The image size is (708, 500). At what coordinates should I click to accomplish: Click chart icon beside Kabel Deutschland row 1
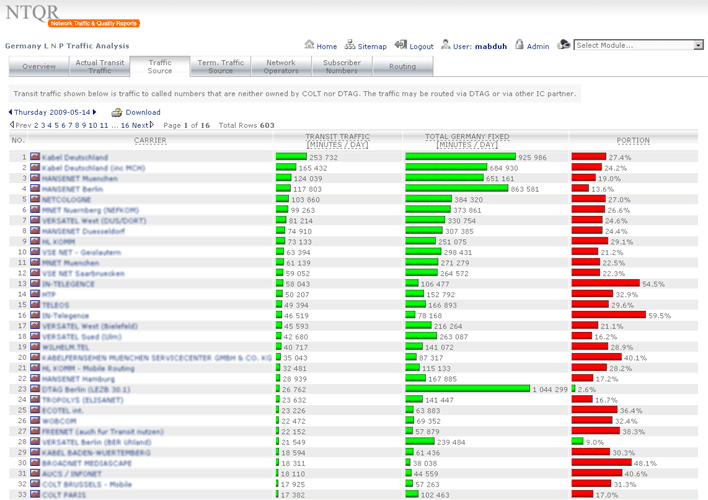coord(35,158)
